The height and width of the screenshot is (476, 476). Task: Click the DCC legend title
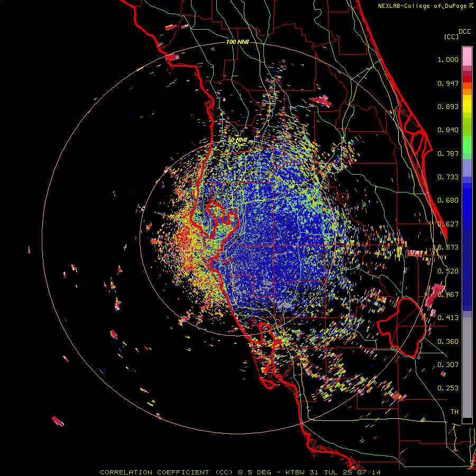click(x=464, y=32)
